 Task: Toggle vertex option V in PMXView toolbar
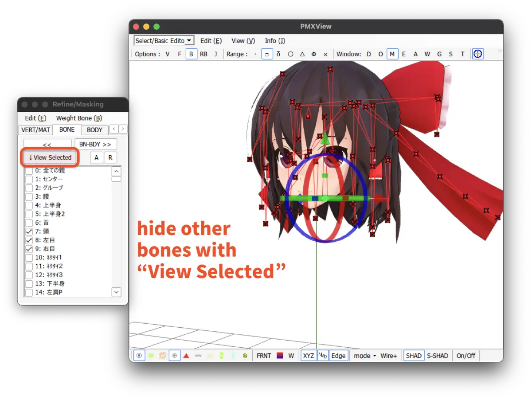168,54
